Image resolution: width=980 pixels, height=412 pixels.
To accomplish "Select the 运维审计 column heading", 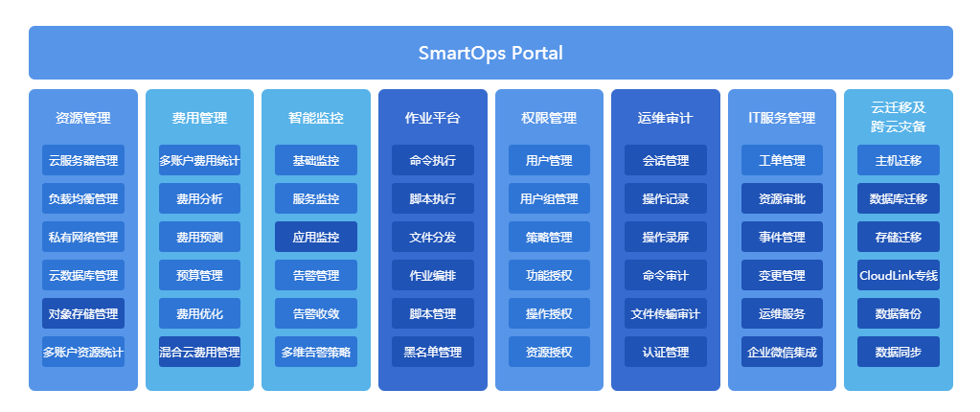I will click(x=665, y=118).
